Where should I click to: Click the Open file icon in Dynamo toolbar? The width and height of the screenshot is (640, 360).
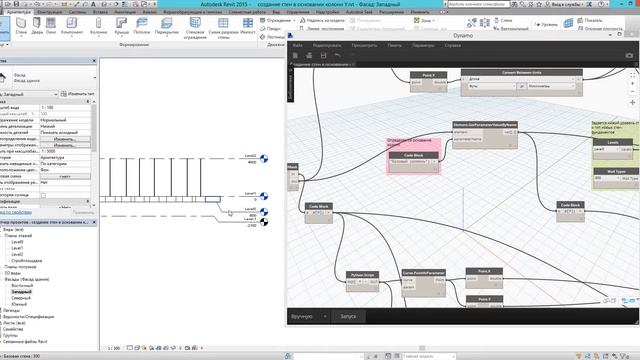(309, 55)
